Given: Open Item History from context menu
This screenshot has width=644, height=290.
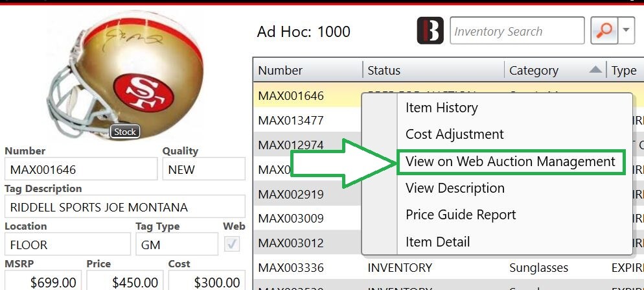Looking at the screenshot, I should pyautogui.click(x=441, y=108).
